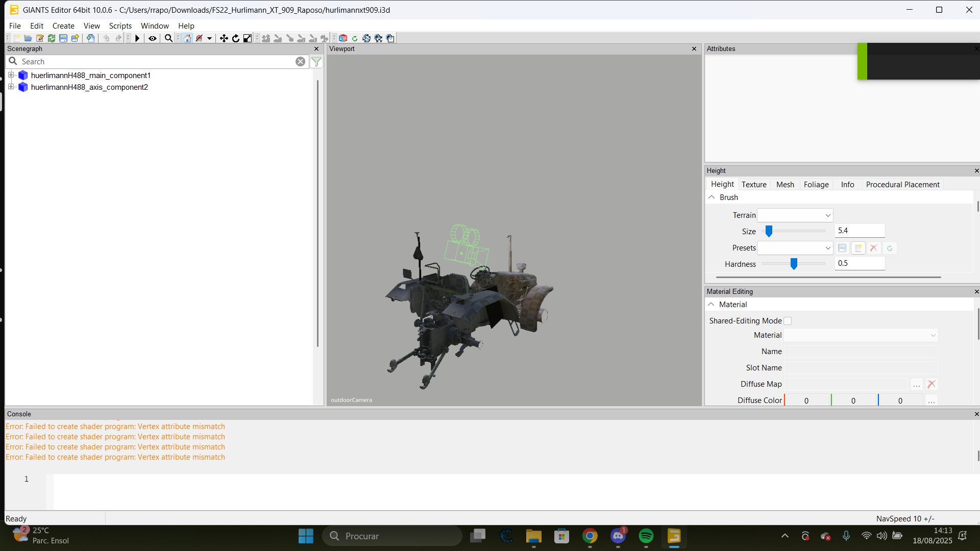980x551 pixels.
Task: Click the magnifier frame-selected toolbar icon
Action: coord(168,38)
